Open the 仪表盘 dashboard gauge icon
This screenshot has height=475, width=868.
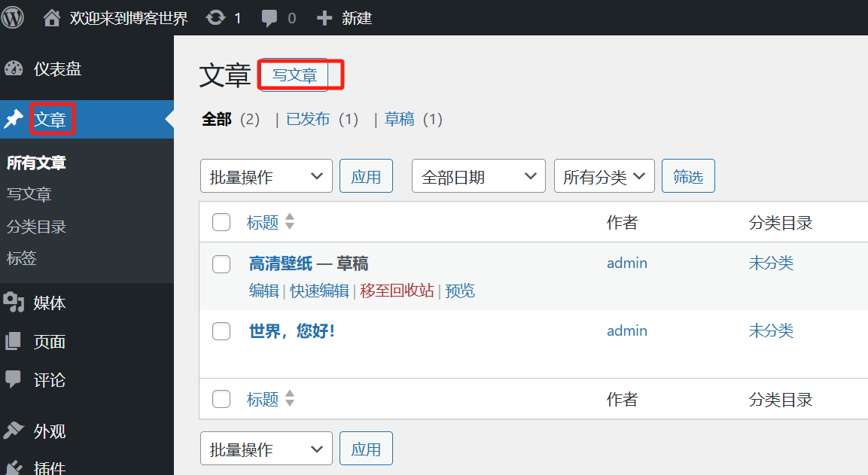[x=14, y=69]
